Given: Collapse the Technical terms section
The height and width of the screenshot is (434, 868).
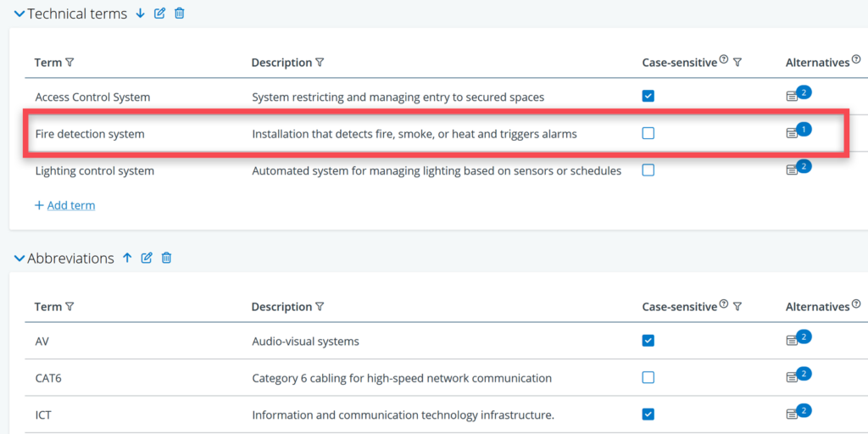Looking at the screenshot, I should click(19, 14).
